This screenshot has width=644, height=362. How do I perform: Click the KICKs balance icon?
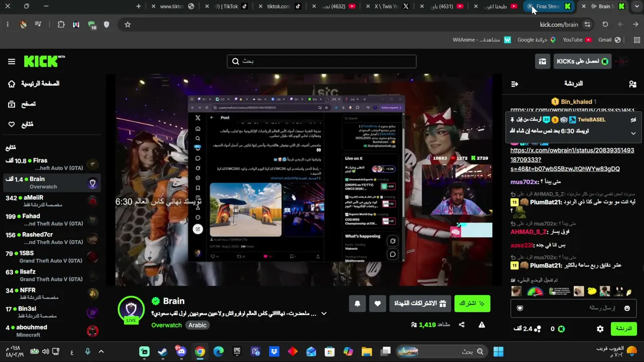click(x=561, y=329)
